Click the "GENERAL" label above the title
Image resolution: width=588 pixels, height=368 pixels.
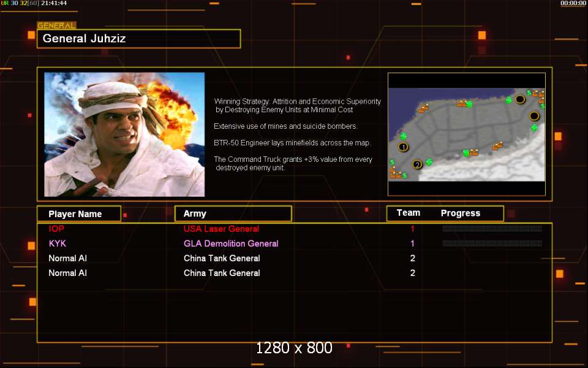point(56,26)
